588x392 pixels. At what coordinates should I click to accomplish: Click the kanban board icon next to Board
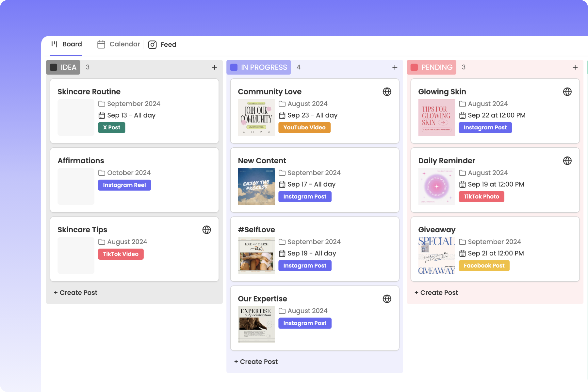(54, 44)
